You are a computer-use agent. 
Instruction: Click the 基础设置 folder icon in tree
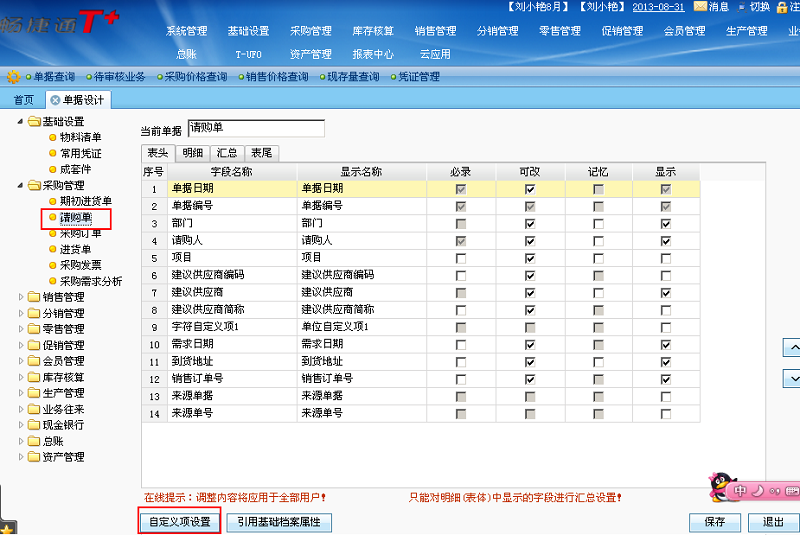pyautogui.click(x=34, y=122)
